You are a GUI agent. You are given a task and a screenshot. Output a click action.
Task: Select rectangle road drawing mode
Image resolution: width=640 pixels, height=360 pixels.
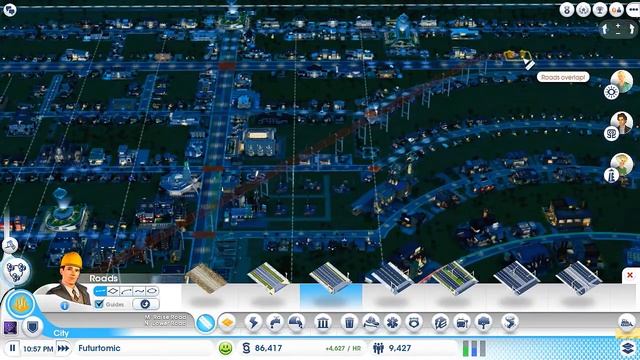(113, 291)
